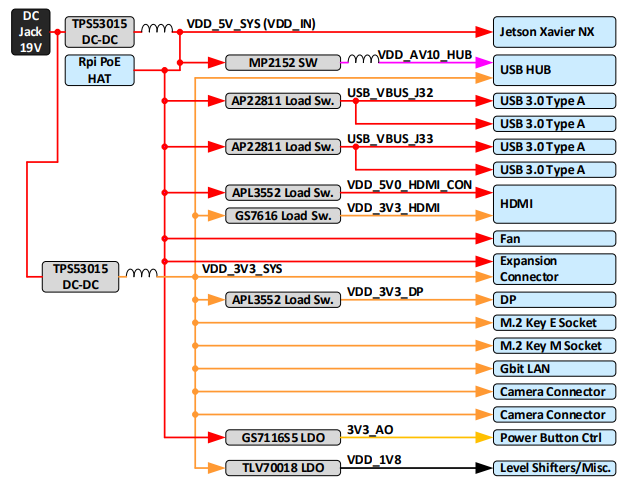Click the AP22811 Load Sw. block feeding USB_VBUS_J33

283,147
